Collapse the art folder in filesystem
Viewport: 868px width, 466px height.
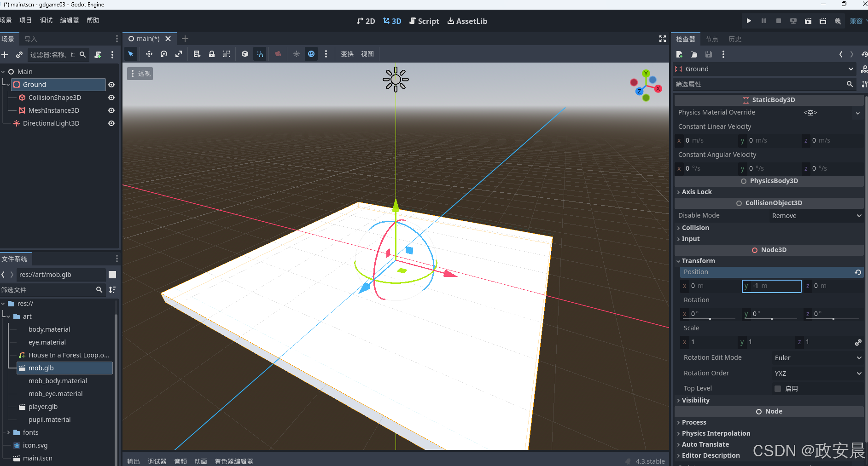point(8,316)
